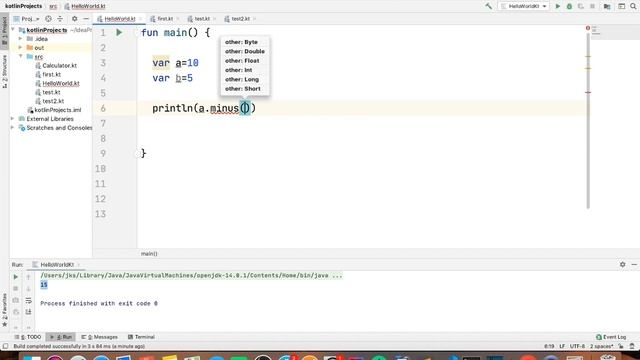640x360 pixels.
Task: Select test.kt in project tree
Action: click(51, 92)
